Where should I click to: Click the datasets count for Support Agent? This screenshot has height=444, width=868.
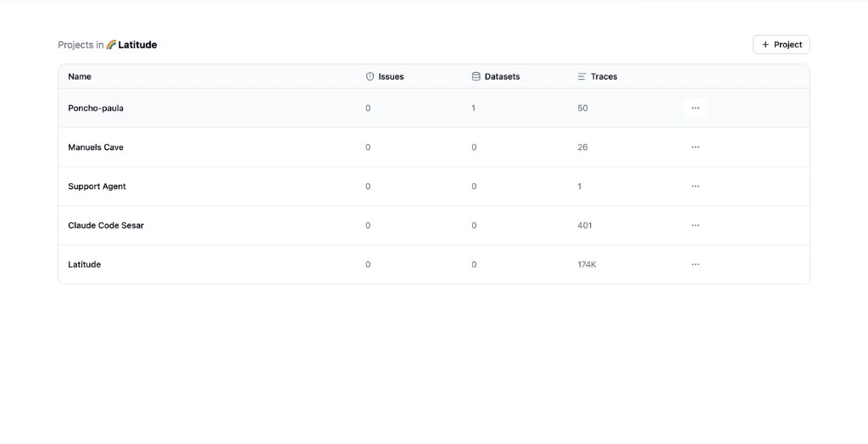(474, 186)
